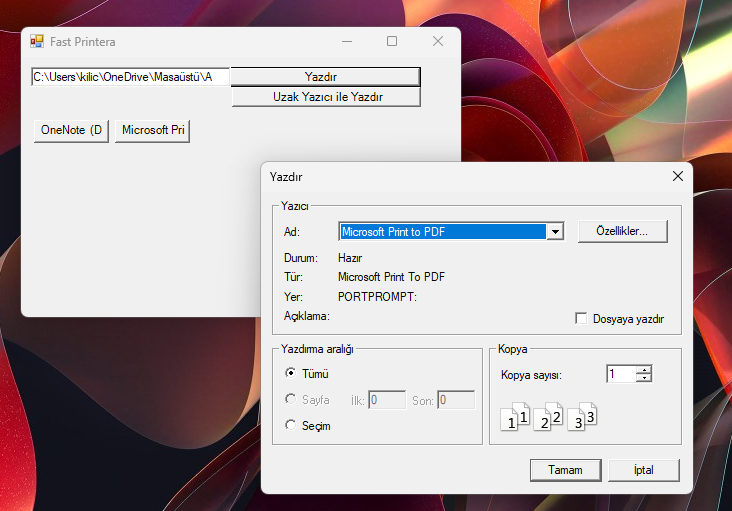Click the Son page number field
Image resolution: width=732 pixels, height=511 pixels.
[456, 400]
